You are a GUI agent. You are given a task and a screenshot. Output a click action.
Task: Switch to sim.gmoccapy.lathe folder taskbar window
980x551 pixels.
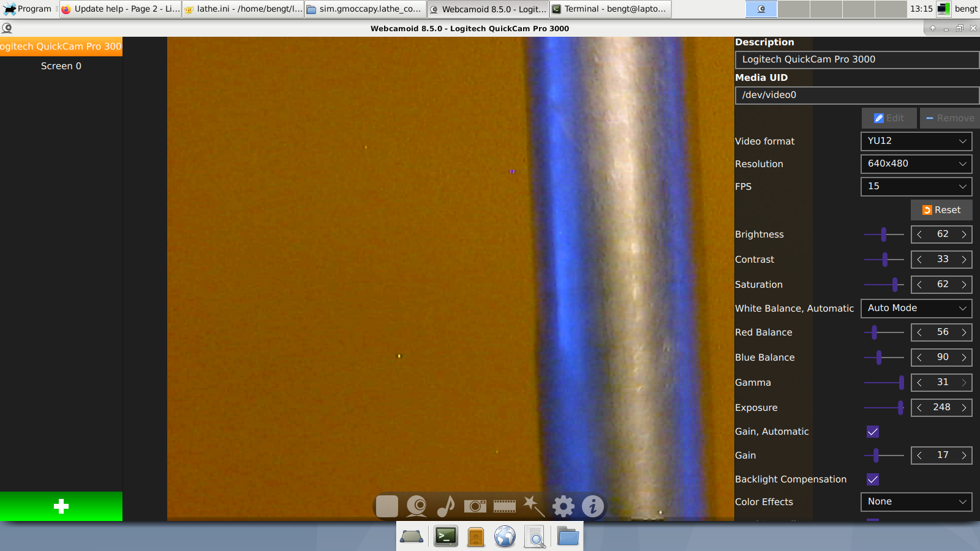[366, 9]
